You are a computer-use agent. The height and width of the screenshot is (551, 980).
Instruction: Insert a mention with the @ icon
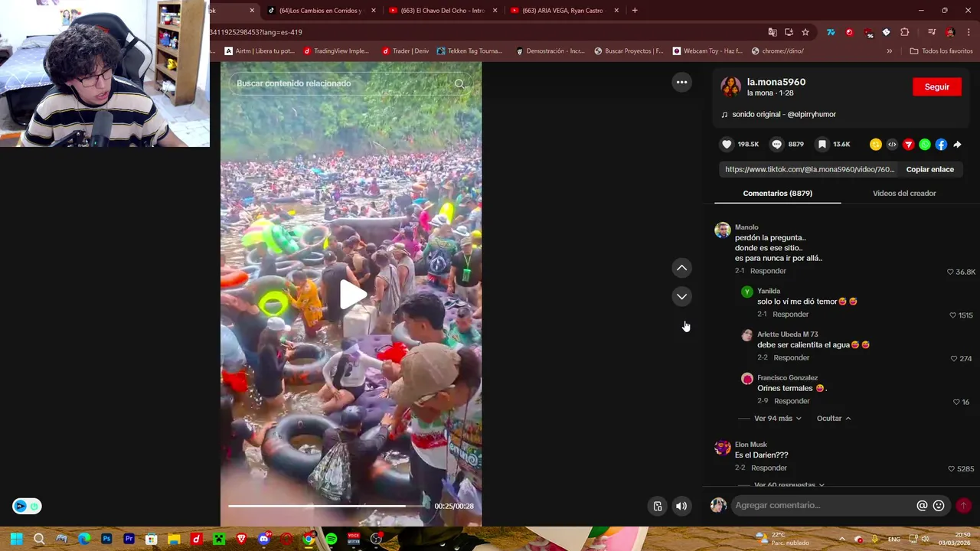click(922, 505)
